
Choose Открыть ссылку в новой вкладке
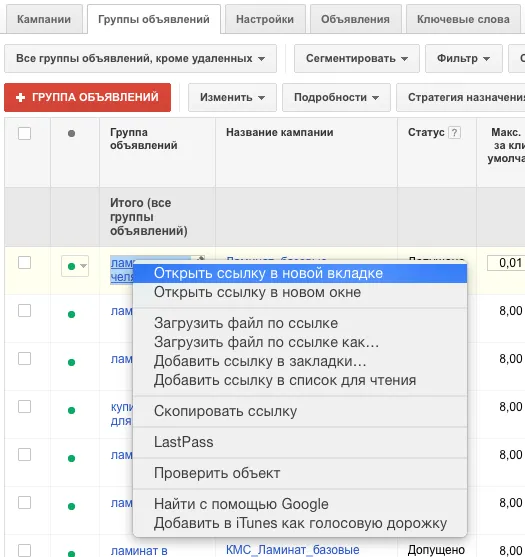click(300, 274)
